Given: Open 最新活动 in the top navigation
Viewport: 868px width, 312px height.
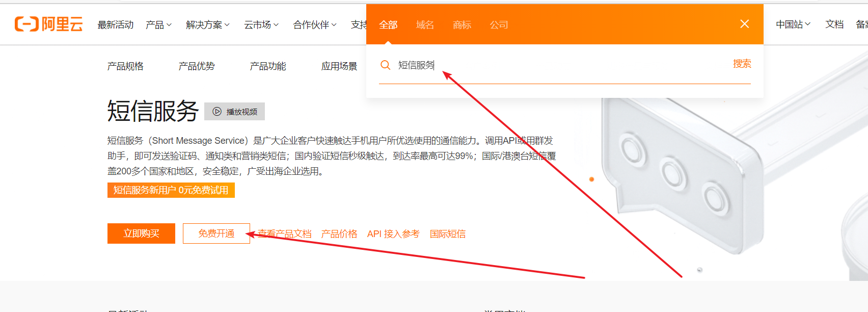Looking at the screenshot, I should click(116, 24).
